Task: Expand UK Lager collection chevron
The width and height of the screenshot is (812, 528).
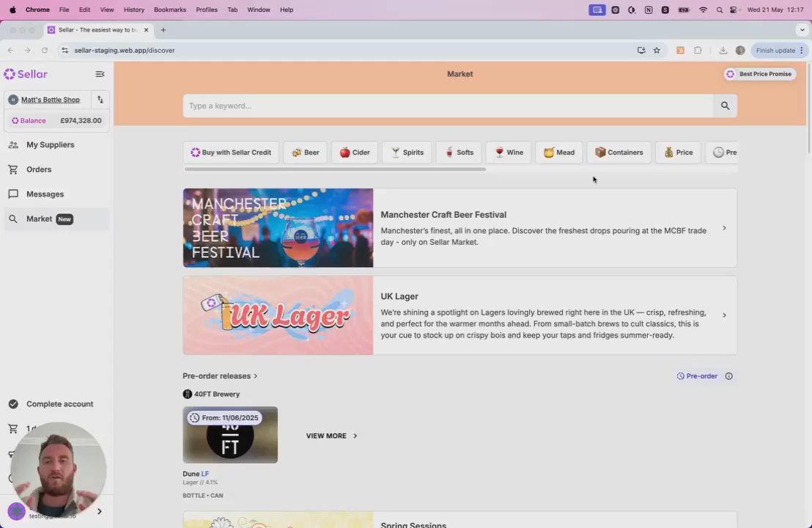Action: (x=724, y=315)
